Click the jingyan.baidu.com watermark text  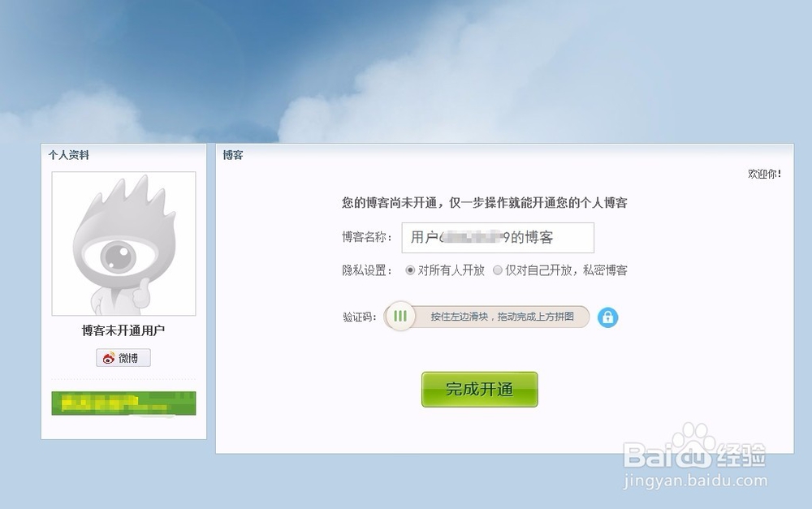coord(696,480)
